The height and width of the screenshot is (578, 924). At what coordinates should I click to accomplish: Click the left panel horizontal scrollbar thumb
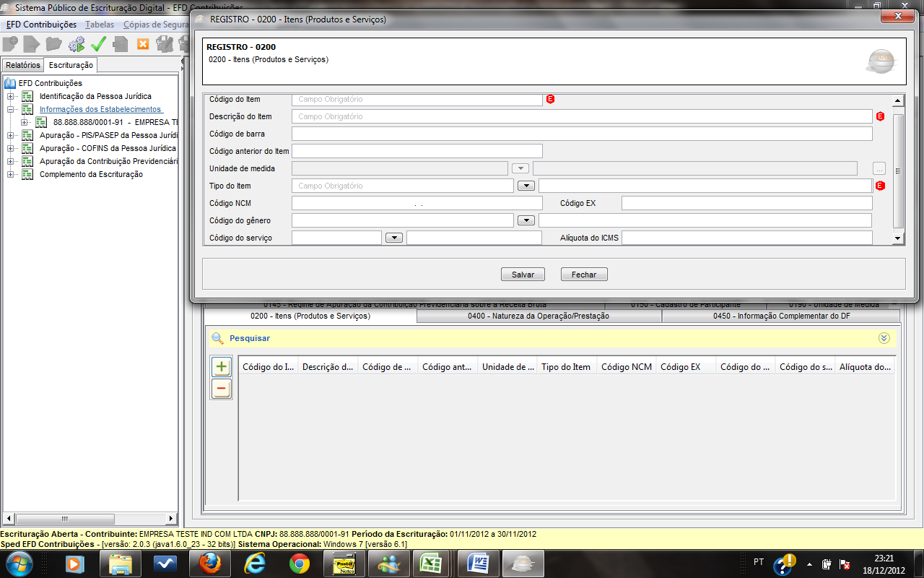(x=64, y=519)
